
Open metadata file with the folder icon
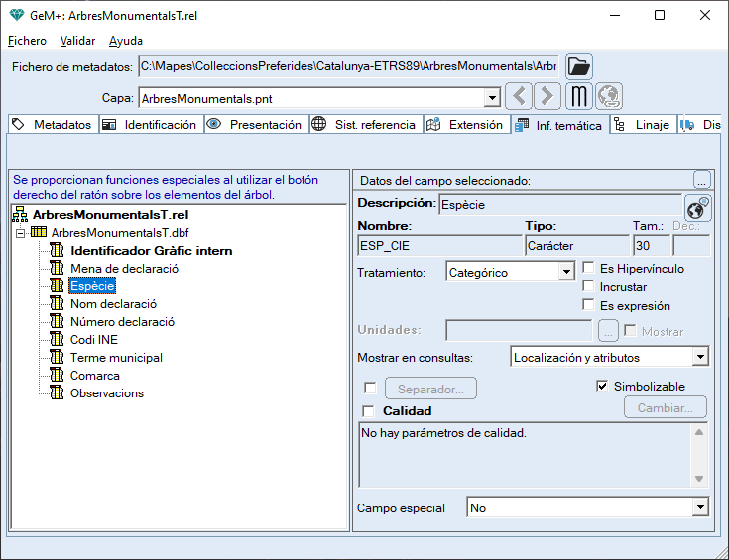[579, 67]
